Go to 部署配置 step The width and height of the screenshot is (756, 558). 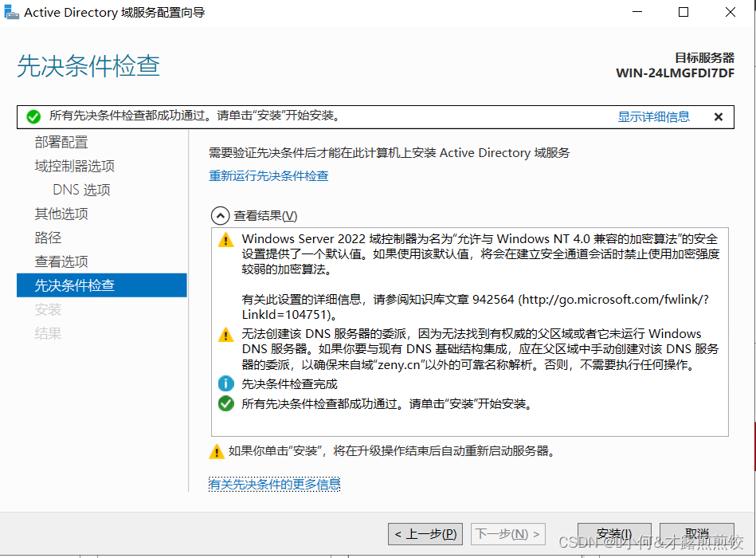[61, 142]
